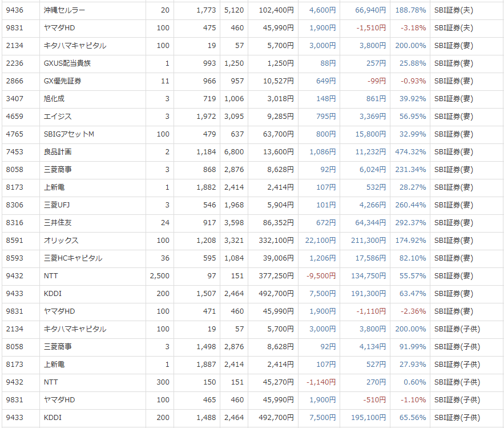Click the 三菱UFJ stock name

[57, 205]
